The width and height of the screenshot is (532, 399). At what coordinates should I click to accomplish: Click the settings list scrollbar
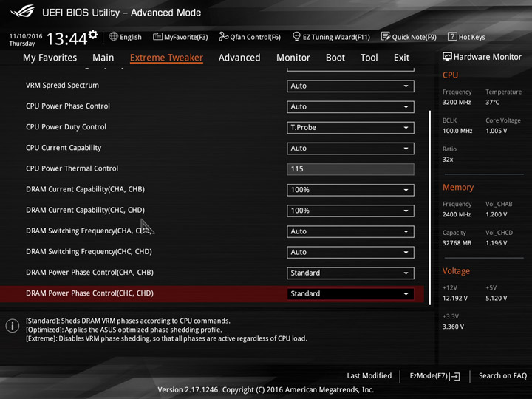click(430, 208)
